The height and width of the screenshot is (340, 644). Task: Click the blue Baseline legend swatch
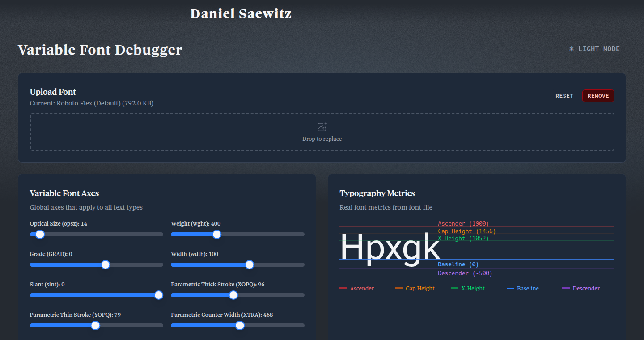(510, 289)
